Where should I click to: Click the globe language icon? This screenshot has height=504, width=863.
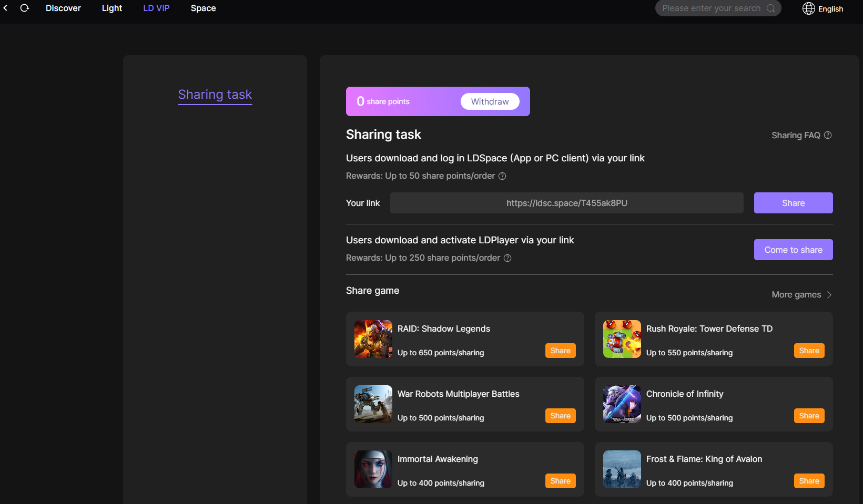click(x=809, y=8)
